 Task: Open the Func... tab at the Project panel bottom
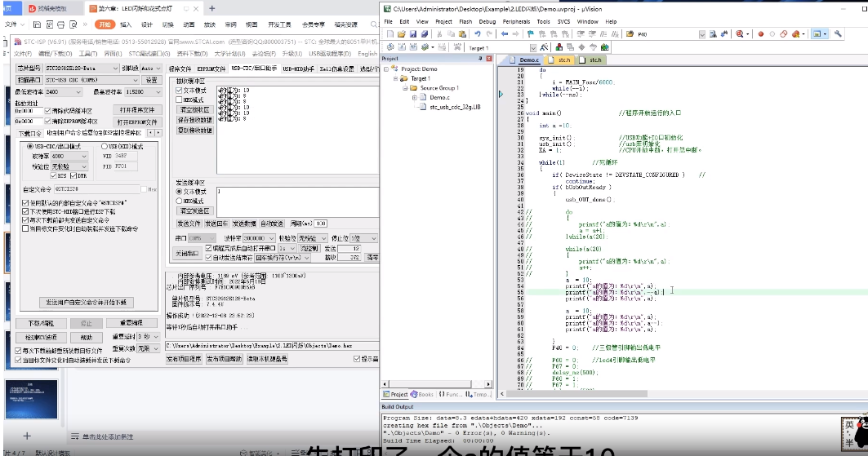[450, 394]
